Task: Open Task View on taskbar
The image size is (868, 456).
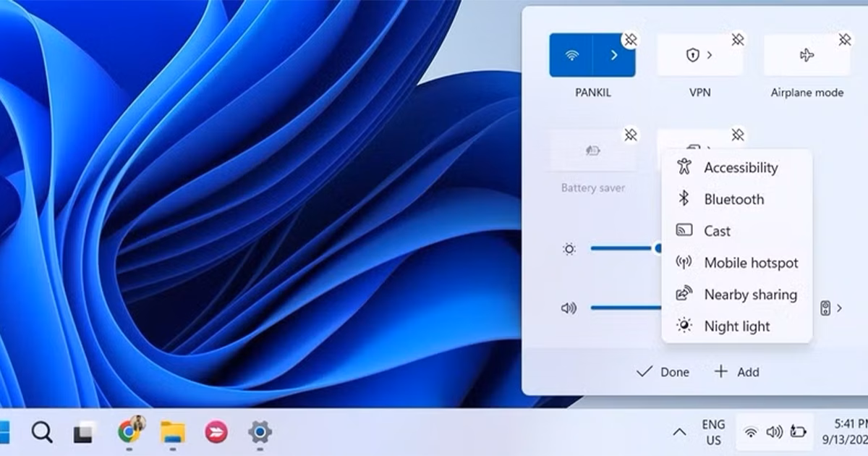Action: point(85,433)
